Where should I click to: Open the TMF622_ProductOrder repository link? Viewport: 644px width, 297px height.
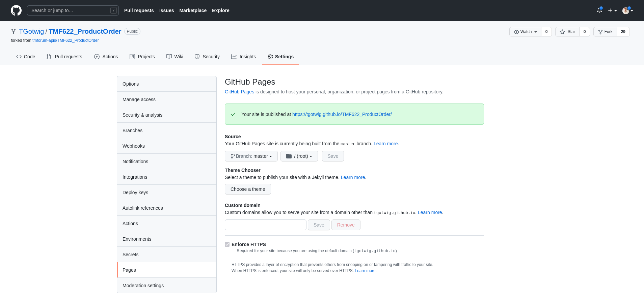[85, 31]
